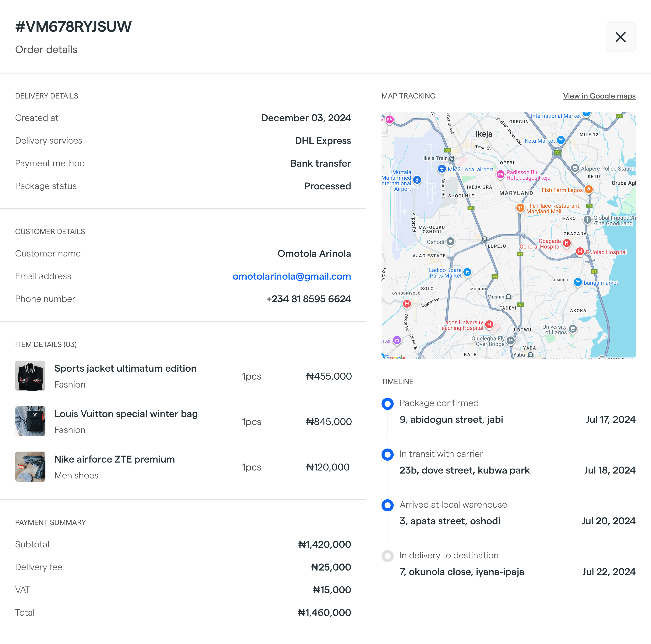Click Ladipo Spare Parts Market pin
Image resolution: width=651 pixels, height=644 pixels.
(467, 272)
